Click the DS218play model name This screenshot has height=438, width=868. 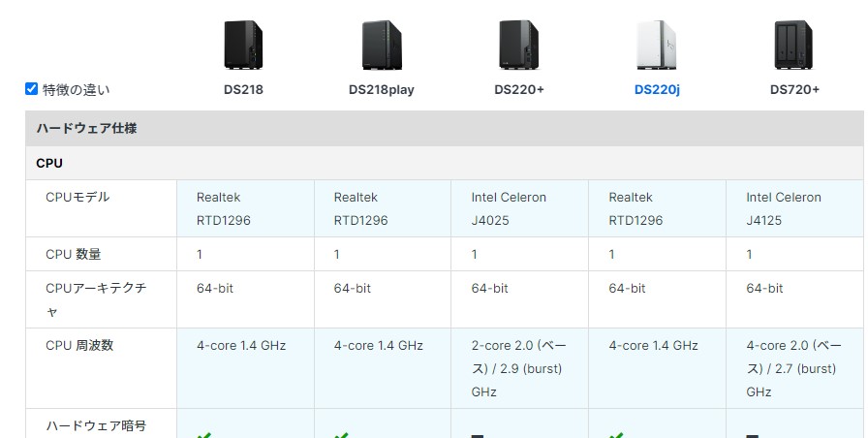tap(382, 90)
